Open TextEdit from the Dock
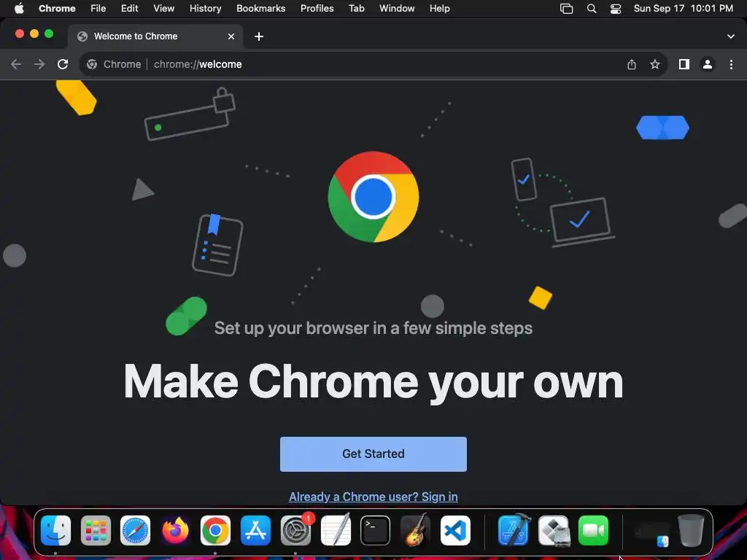Image resolution: width=747 pixels, height=560 pixels. [x=336, y=531]
